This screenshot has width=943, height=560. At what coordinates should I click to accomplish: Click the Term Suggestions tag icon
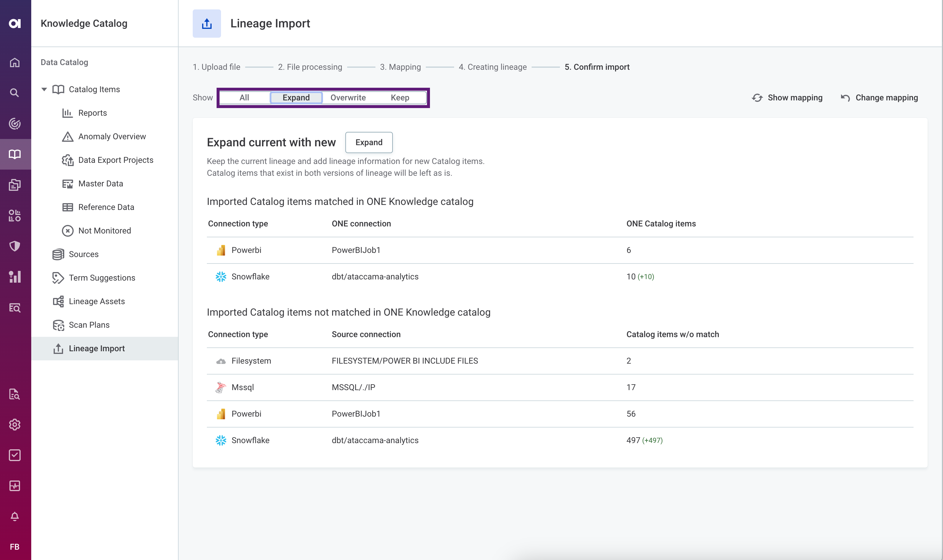[x=59, y=277]
